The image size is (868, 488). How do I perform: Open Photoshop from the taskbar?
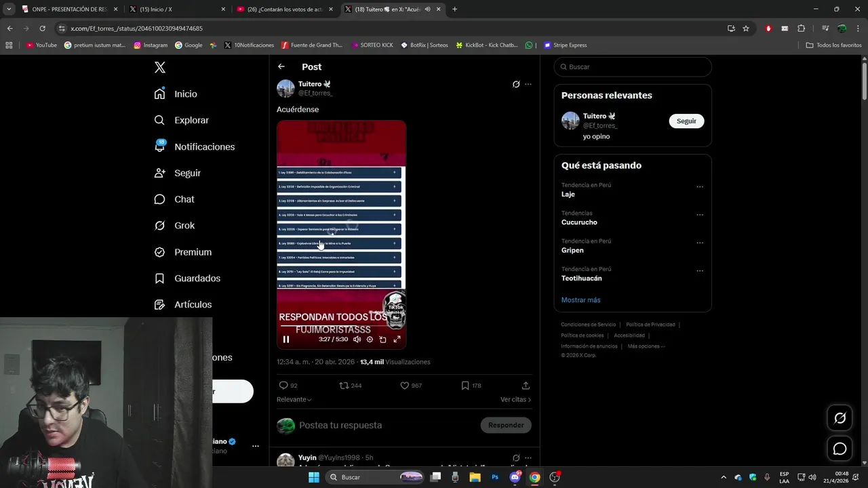[x=495, y=477]
